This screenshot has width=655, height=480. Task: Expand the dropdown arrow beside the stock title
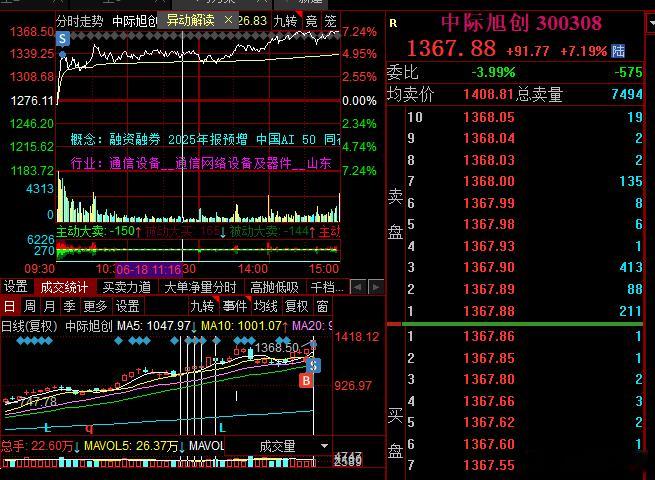pos(651,23)
